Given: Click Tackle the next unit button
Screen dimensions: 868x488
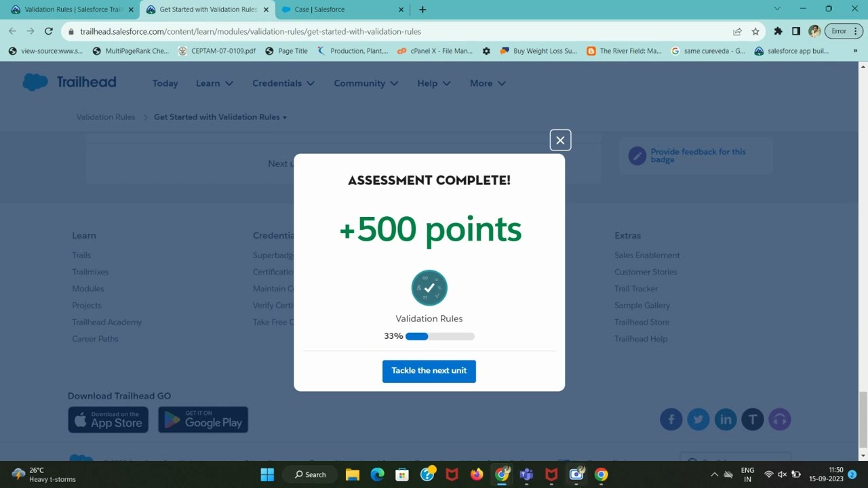Looking at the screenshot, I should [x=429, y=371].
